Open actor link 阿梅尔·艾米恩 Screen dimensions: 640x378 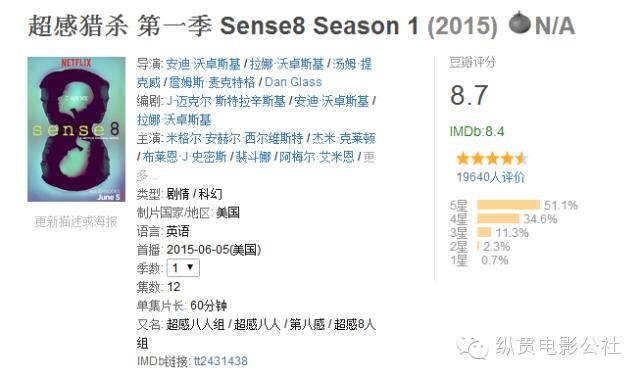pyautogui.click(x=317, y=157)
